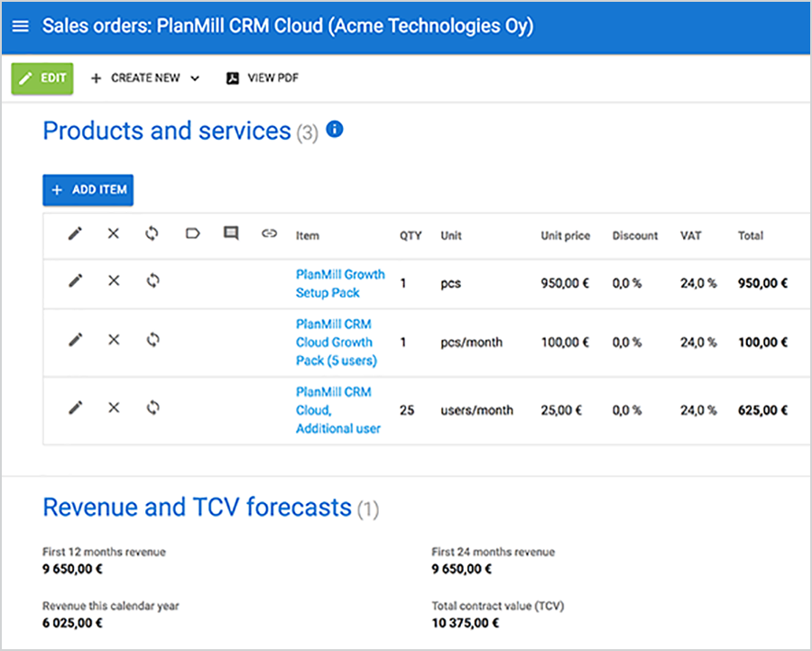Image resolution: width=812 pixels, height=651 pixels.
Task: Open PlanMill CRM Cloud, Additional user link
Action: pos(338,410)
